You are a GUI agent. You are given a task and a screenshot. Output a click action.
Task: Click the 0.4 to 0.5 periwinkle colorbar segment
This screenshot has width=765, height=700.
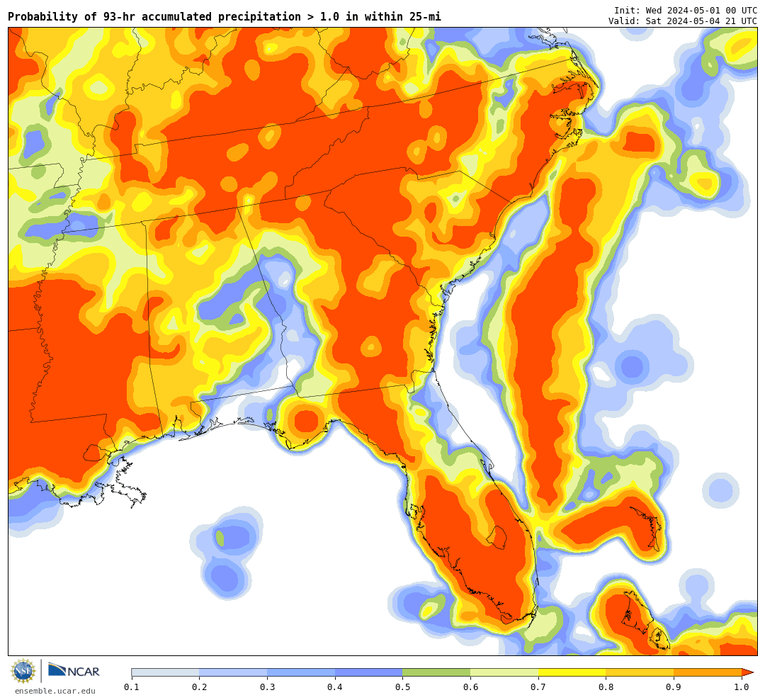(369, 672)
